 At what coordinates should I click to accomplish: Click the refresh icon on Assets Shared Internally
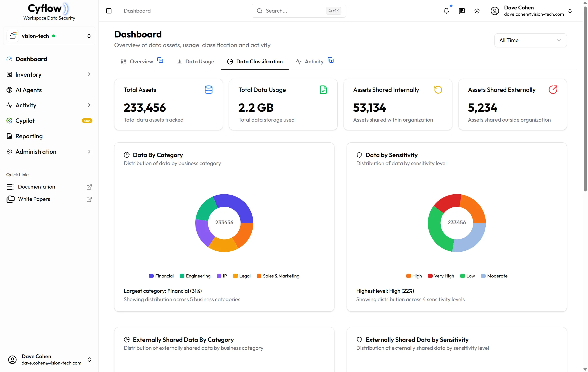coord(438,89)
